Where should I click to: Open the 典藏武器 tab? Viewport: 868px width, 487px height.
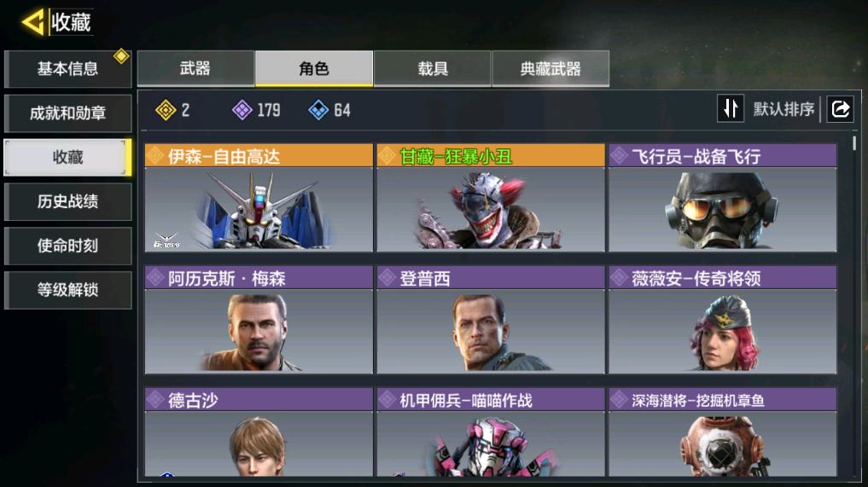click(x=551, y=68)
